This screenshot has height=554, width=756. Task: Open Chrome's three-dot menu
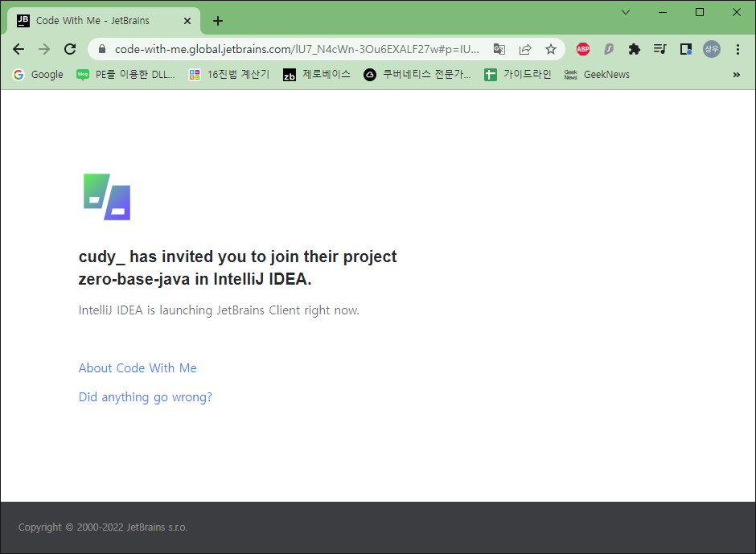click(x=738, y=49)
